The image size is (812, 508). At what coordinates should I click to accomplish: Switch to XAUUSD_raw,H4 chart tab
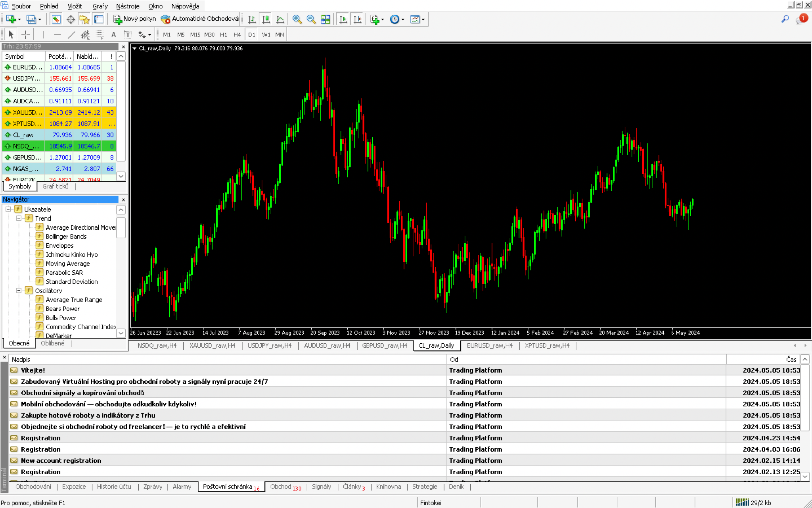212,346
